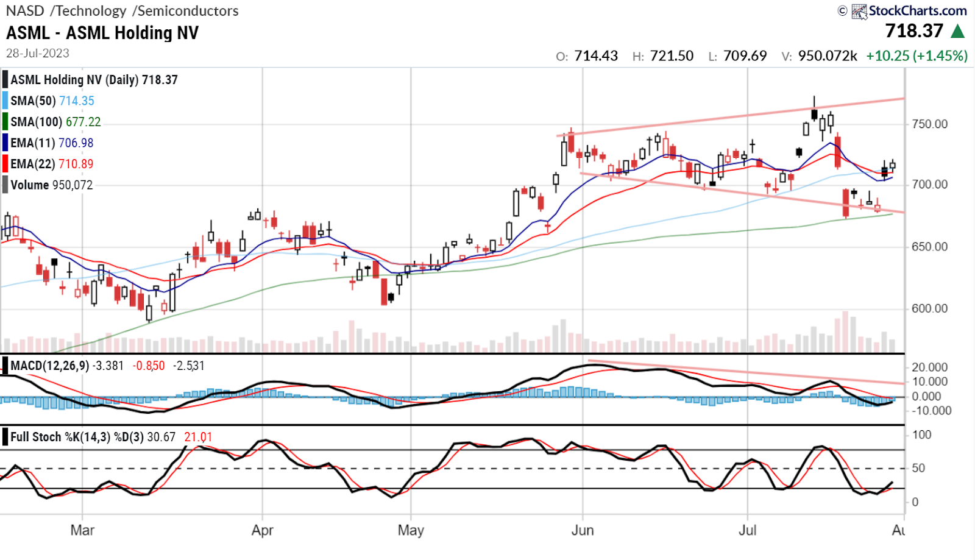
Task: Click the "SMA(50)" legend label
Action: tap(33, 101)
